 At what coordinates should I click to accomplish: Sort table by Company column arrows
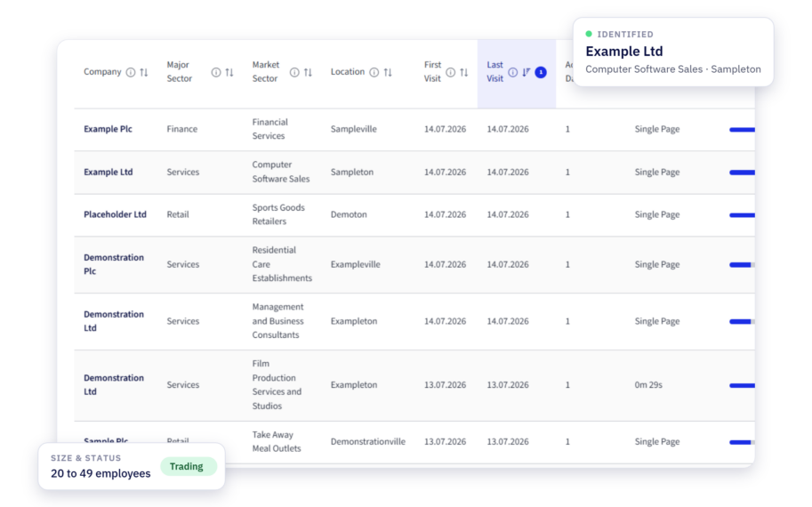[x=144, y=73]
